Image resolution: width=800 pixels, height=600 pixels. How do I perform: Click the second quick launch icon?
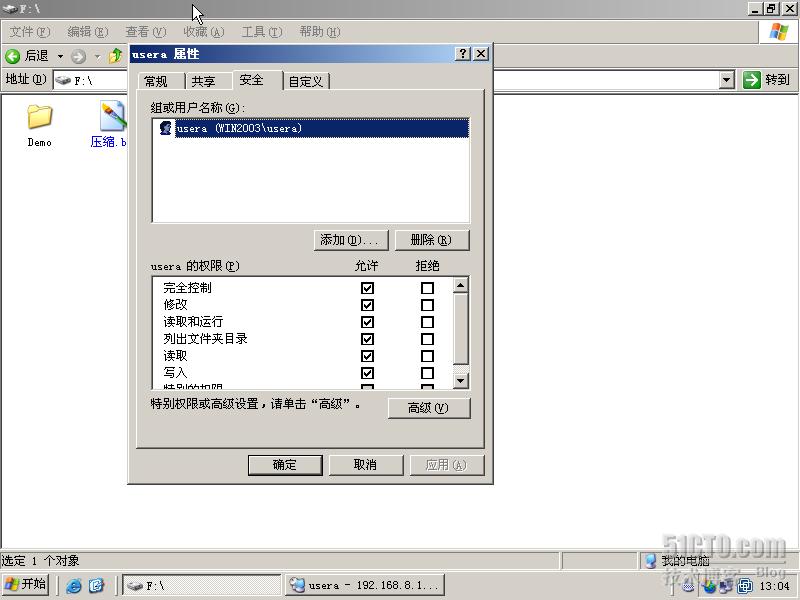point(96,585)
